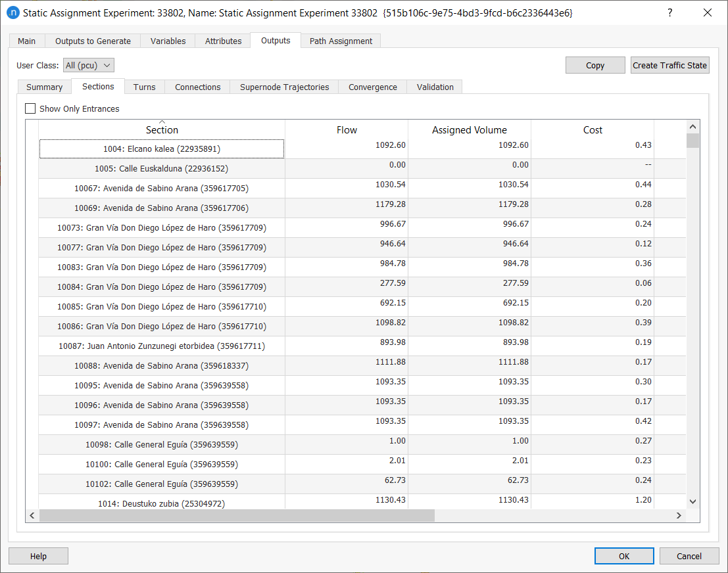Click scroll left arrow at table bottom
Image resolution: width=728 pixels, height=573 pixels.
point(32,516)
